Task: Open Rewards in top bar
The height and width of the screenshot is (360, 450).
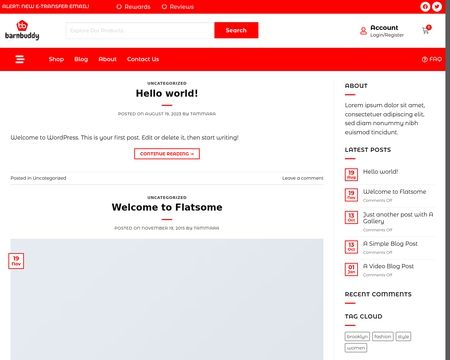Action: 133,7
